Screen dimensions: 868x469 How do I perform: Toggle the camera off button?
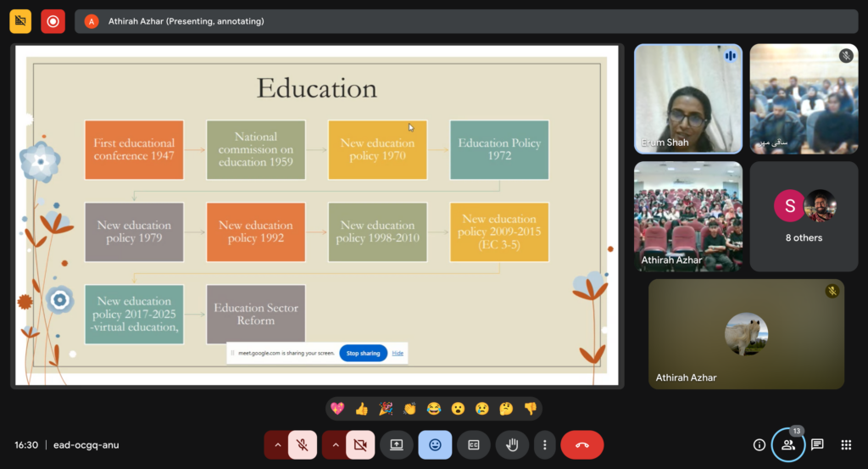pyautogui.click(x=360, y=444)
